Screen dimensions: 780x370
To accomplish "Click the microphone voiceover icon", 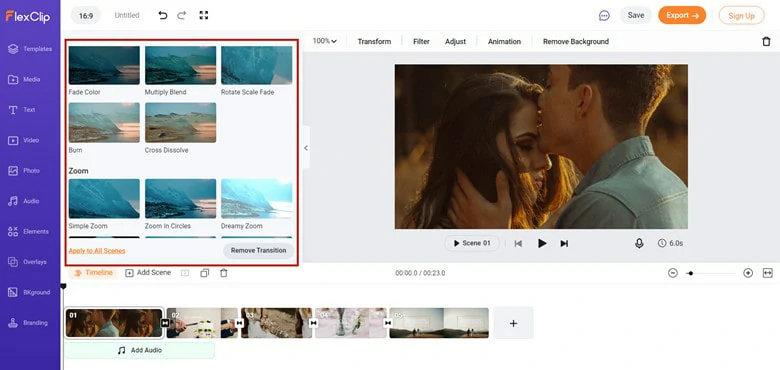I will pyautogui.click(x=639, y=243).
